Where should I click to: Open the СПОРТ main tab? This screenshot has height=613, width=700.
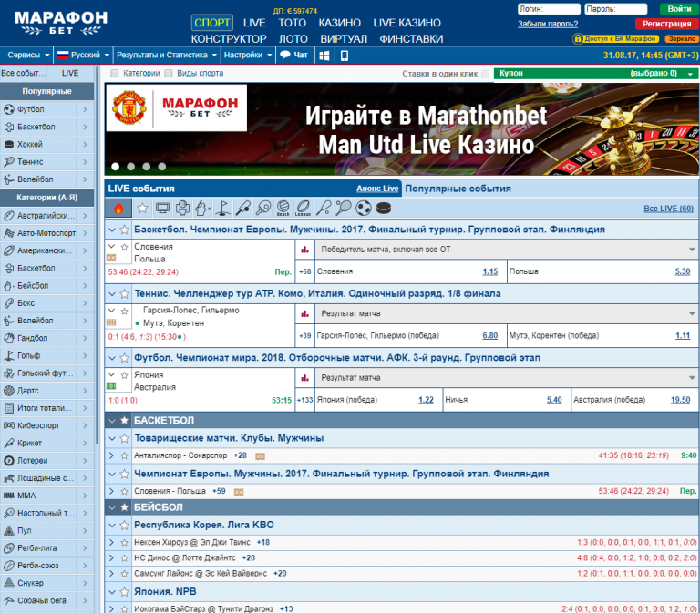pos(212,23)
